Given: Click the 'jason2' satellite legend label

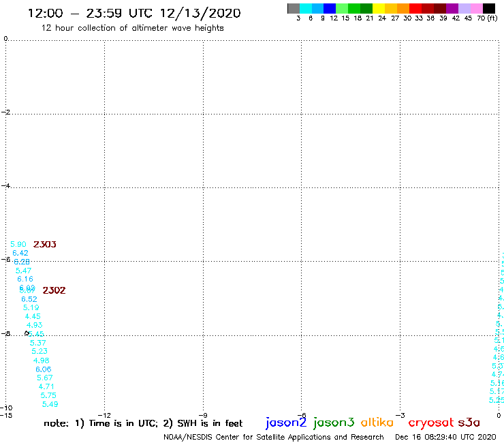Looking at the screenshot, I should pyautogui.click(x=286, y=423).
